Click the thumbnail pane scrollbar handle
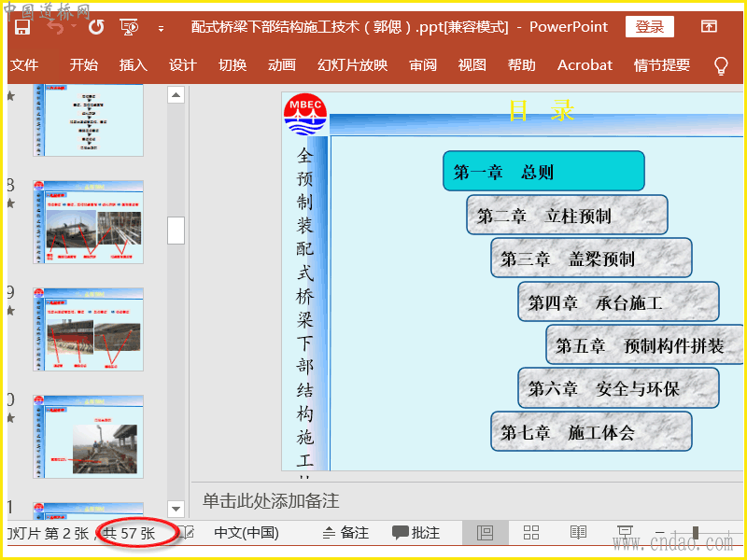Image resolution: width=747 pixels, height=560 pixels. [176, 231]
